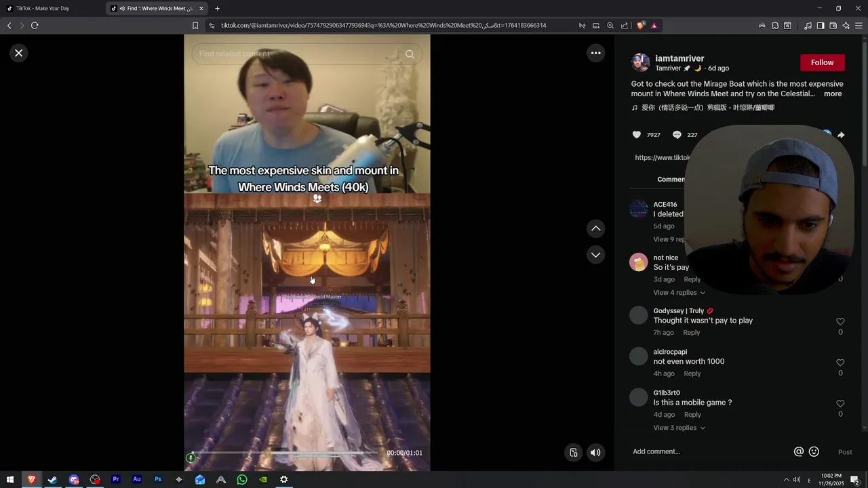The image size is (868, 488).
Task: Open ACE416 commenter's avatar
Action: coord(639,209)
